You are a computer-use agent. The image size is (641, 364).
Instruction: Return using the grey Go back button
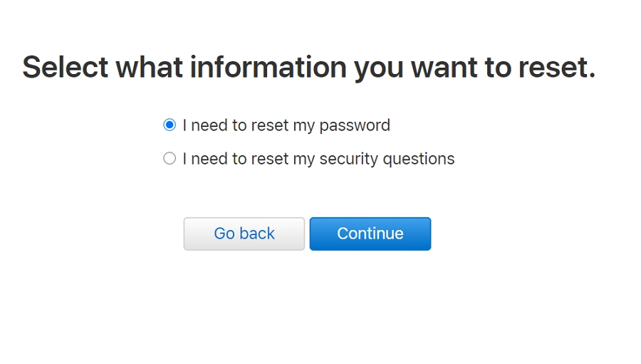tap(244, 234)
